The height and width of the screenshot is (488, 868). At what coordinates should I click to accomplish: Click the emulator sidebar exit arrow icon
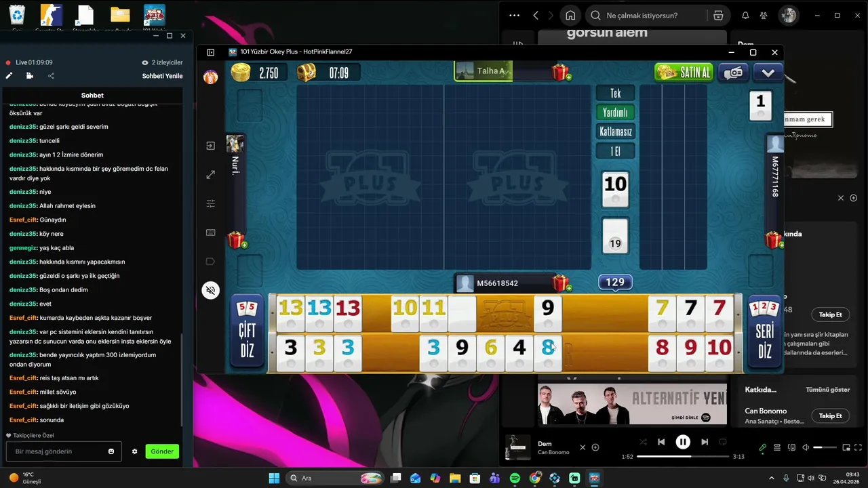(211, 146)
